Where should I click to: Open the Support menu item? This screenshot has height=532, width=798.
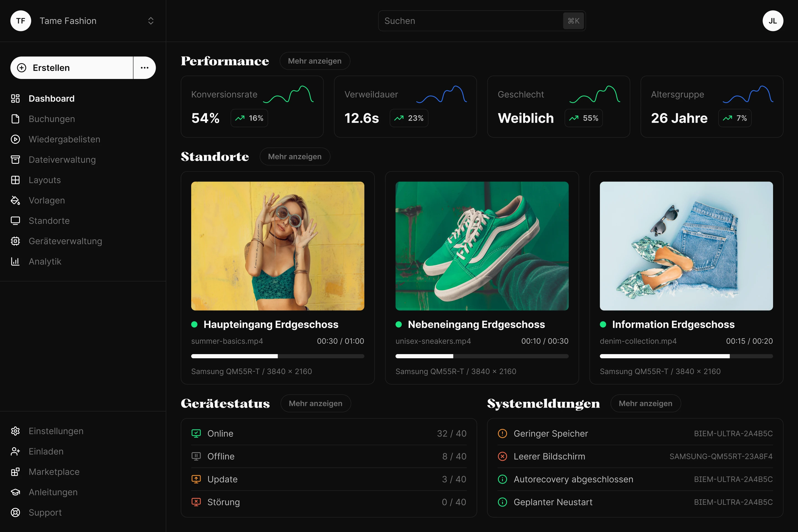[x=45, y=512]
